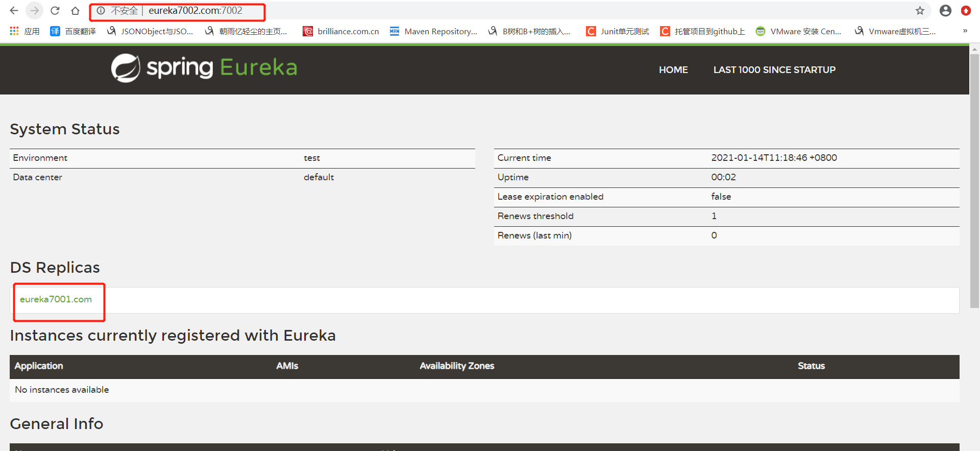Click the DS Replicas heading

(x=55, y=268)
